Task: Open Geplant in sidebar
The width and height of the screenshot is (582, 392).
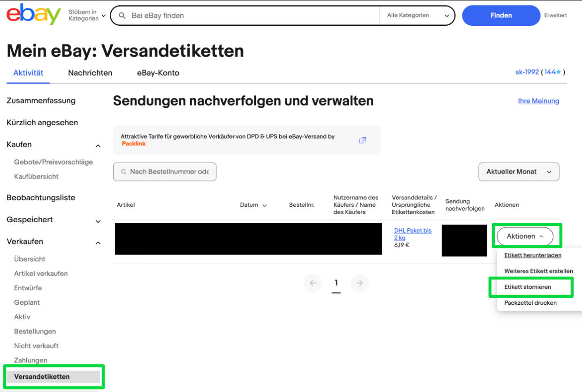Action: click(x=27, y=302)
